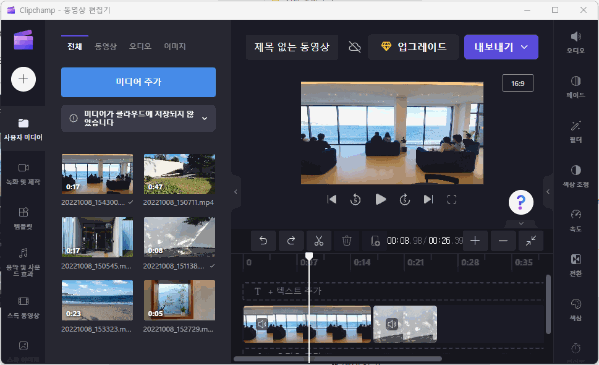Open the 음악 및 사운드 효과 section

click(23, 263)
